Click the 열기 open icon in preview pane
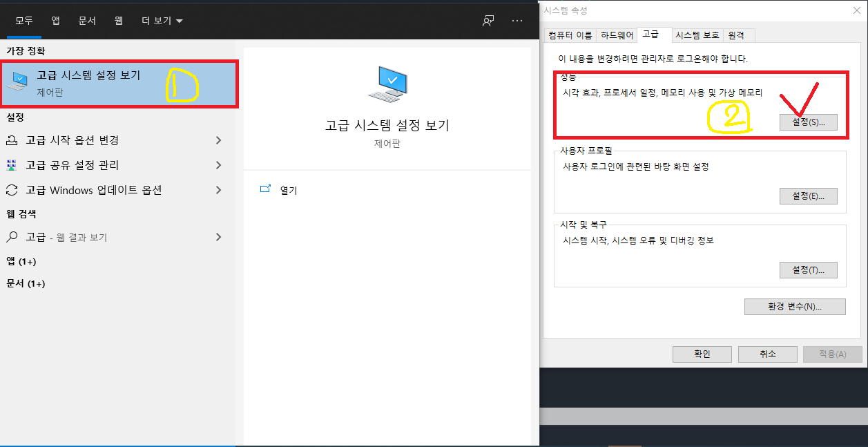The height and width of the screenshot is (447, 868). click(x=264, y=189)
